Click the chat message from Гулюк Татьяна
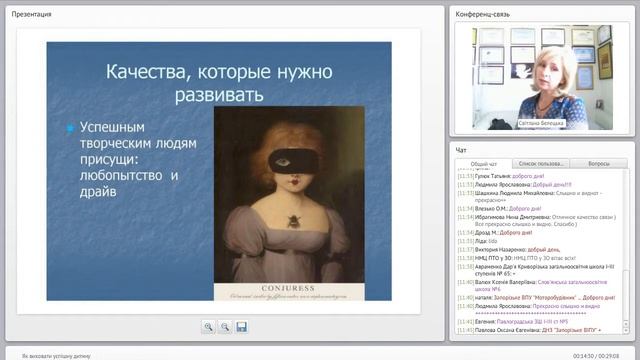Image resolution: width=640 pixels, height=360 pixels. (501, 176)
